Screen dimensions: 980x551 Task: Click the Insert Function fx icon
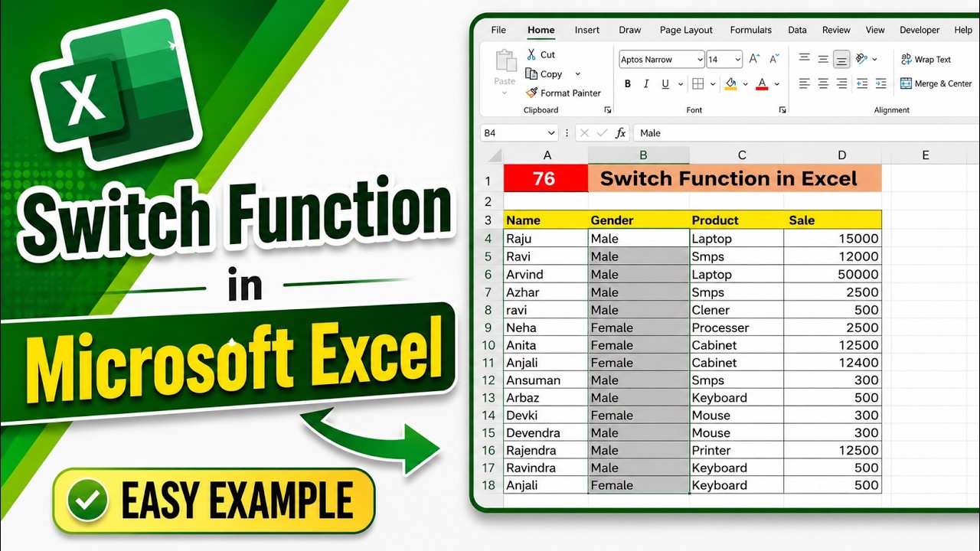click(621, 132)
